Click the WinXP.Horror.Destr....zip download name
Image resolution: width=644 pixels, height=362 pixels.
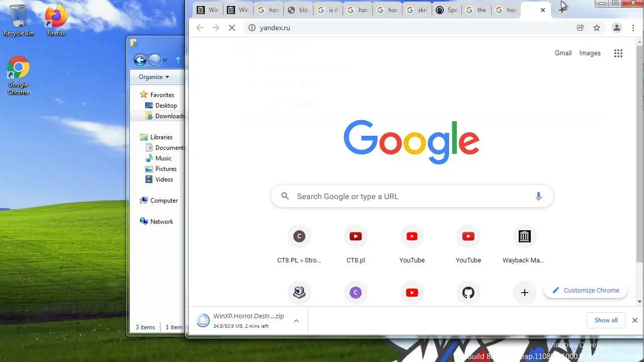[249, 316]
